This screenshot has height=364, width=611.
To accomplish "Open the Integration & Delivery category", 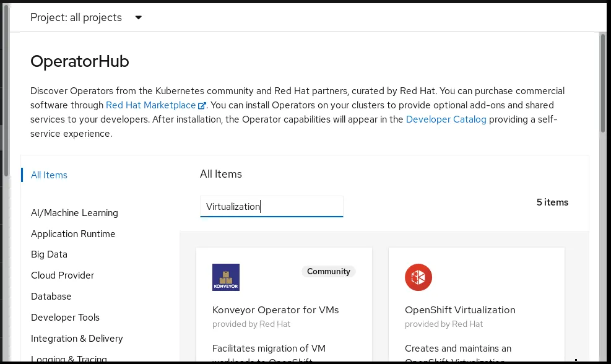I will point(77,339).
